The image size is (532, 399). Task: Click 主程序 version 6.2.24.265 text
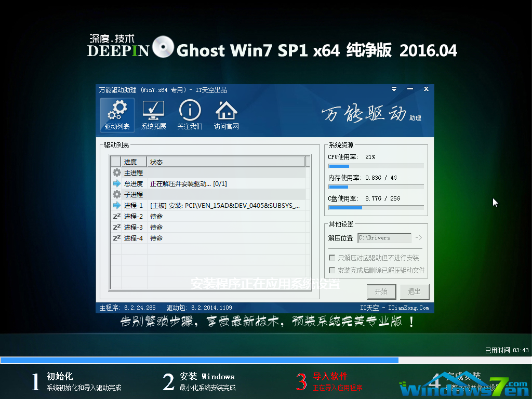128,308
